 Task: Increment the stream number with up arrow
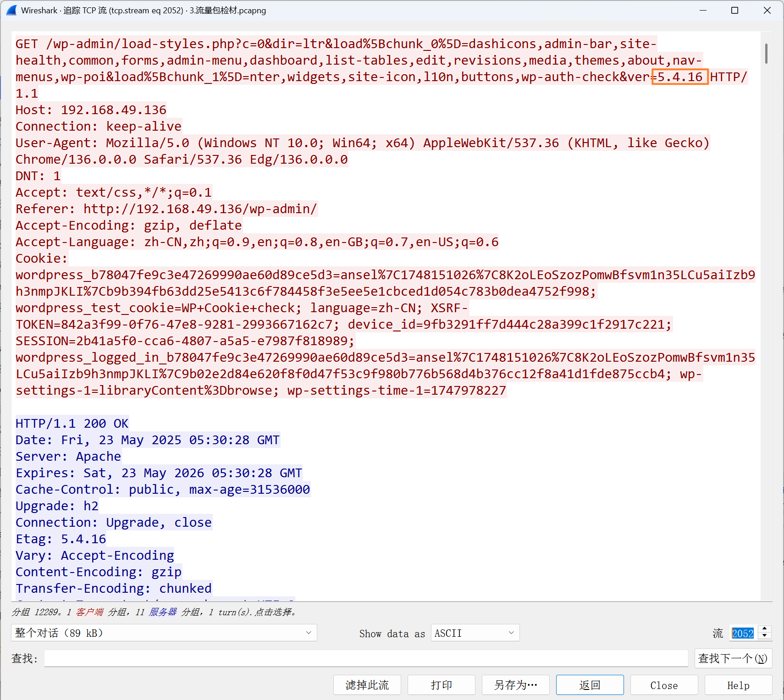(x=765, y=629)
